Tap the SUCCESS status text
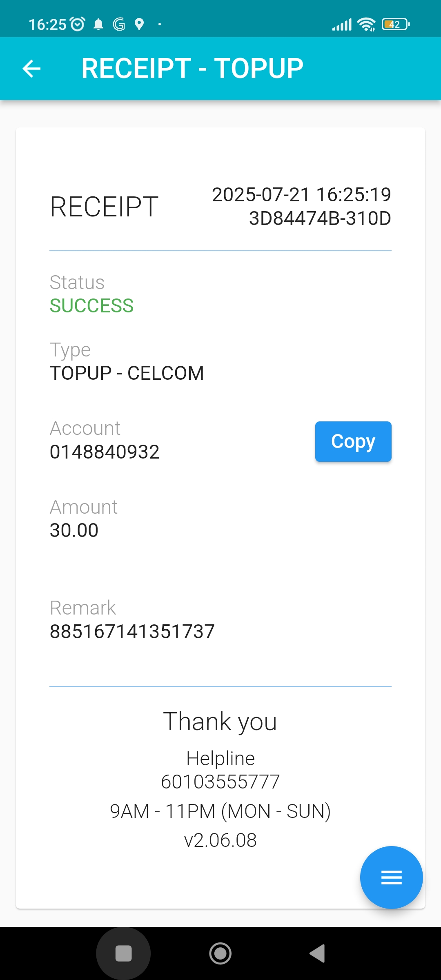The height and width of the screenshot is (980, 441). point(91,306)
